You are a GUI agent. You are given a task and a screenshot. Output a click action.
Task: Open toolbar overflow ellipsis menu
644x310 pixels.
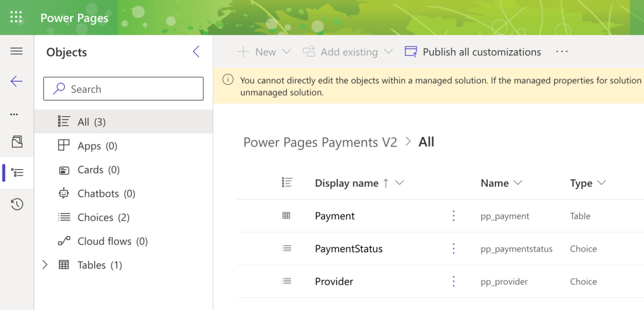562,52
